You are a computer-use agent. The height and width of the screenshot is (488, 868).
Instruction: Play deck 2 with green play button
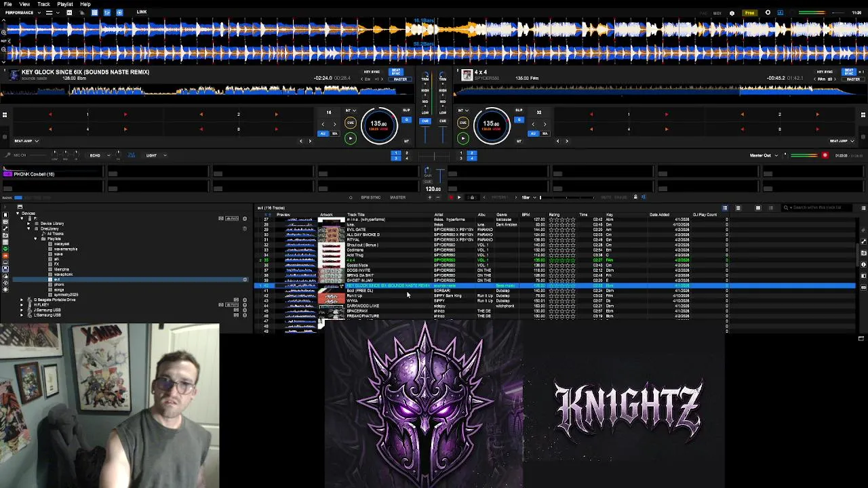(x=462, y=138)
